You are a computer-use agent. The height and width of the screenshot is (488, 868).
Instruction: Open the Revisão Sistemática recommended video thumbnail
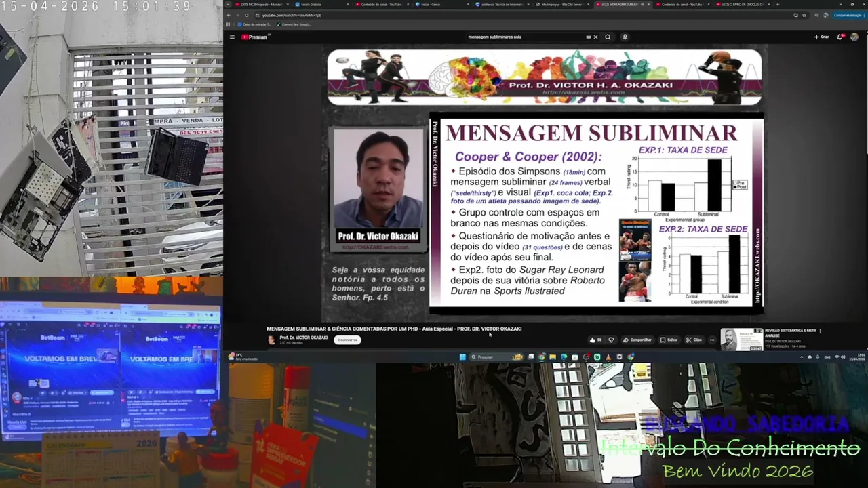(741, 340)
